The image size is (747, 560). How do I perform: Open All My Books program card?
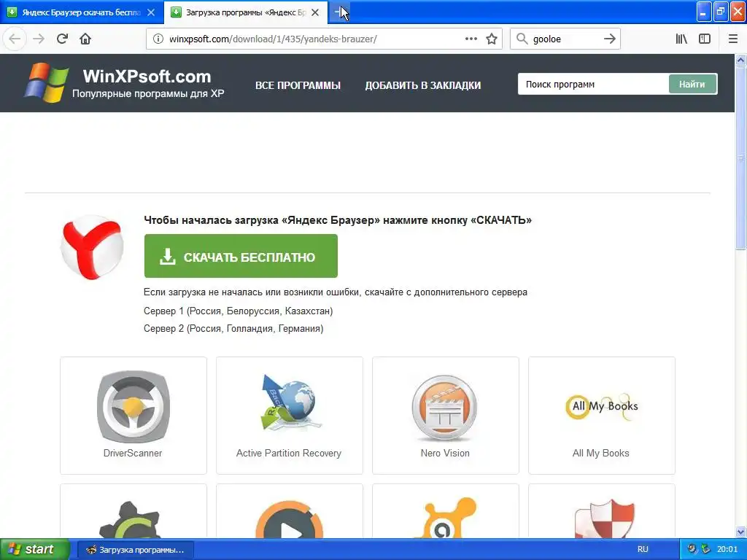pyautogui.click(x=602, y=415)
